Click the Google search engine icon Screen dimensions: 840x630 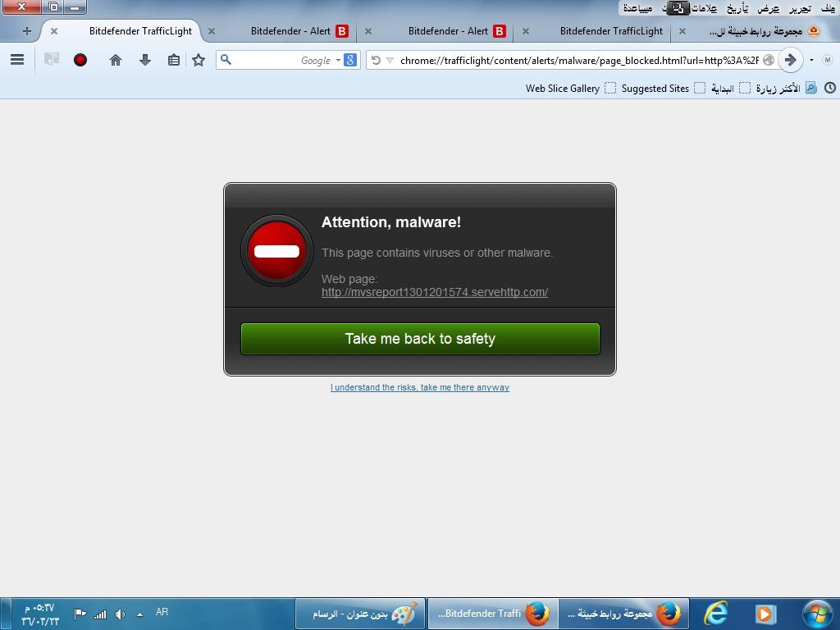(x=350, y=60)
